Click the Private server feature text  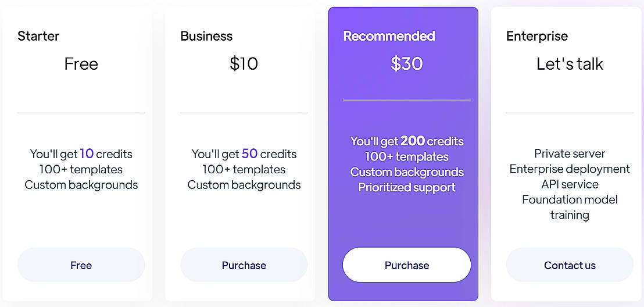pyautogui.click(x=570, y=153)
